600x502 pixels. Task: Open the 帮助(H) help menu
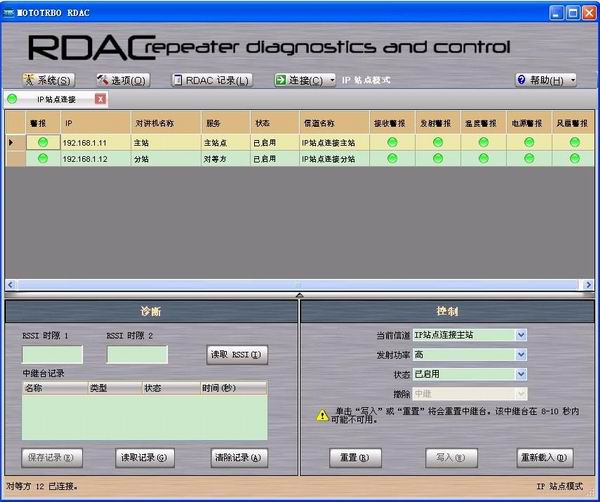[x=545, y=80]
